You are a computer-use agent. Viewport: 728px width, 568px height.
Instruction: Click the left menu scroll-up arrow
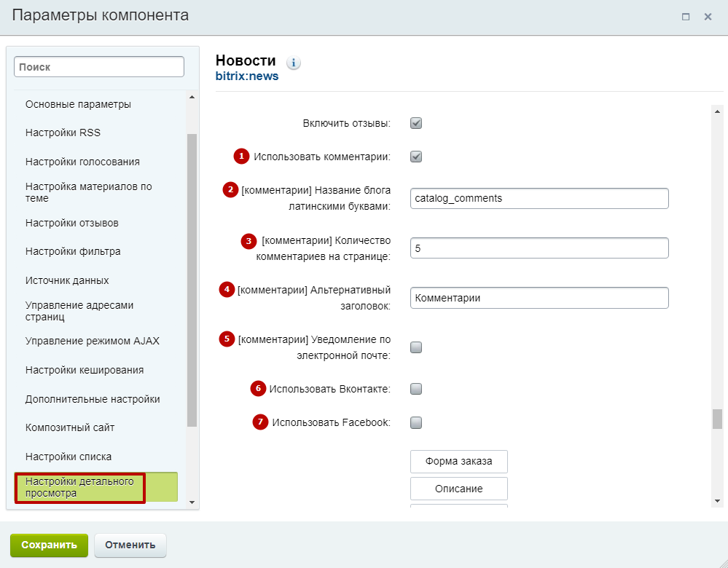coord(192,97)
